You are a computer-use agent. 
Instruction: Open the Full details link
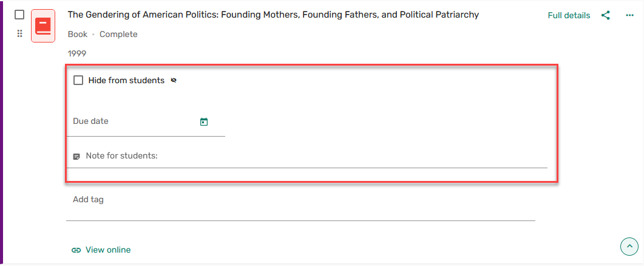pyautogui.click(x=569, y=15)
